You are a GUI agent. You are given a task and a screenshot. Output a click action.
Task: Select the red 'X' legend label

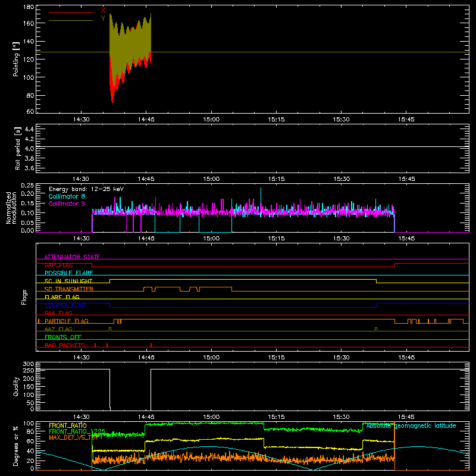point(103,11)
